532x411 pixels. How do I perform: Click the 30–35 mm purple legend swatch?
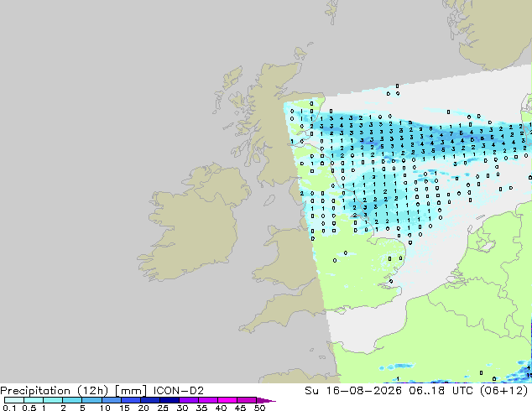click(x=188, y=400)
